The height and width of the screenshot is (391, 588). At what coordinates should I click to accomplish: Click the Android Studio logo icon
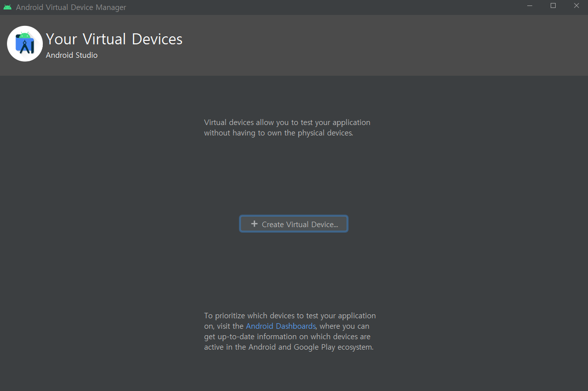tap(25, 43)
